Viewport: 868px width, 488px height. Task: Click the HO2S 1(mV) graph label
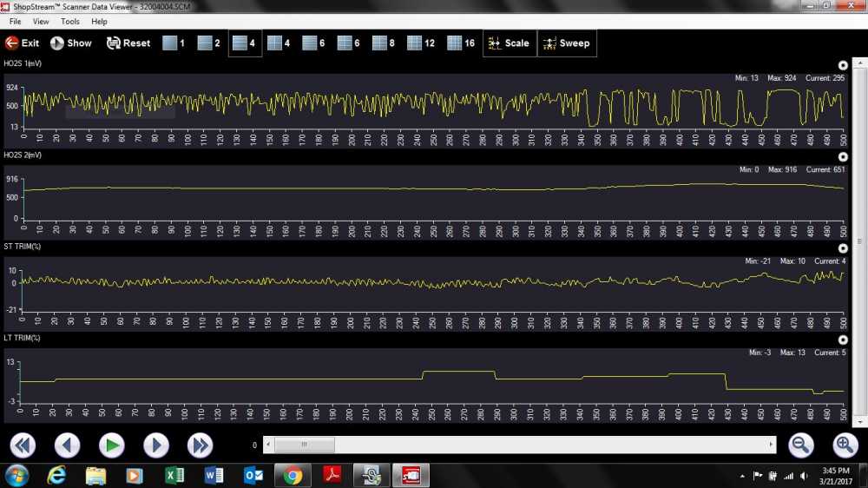point(23,63)
